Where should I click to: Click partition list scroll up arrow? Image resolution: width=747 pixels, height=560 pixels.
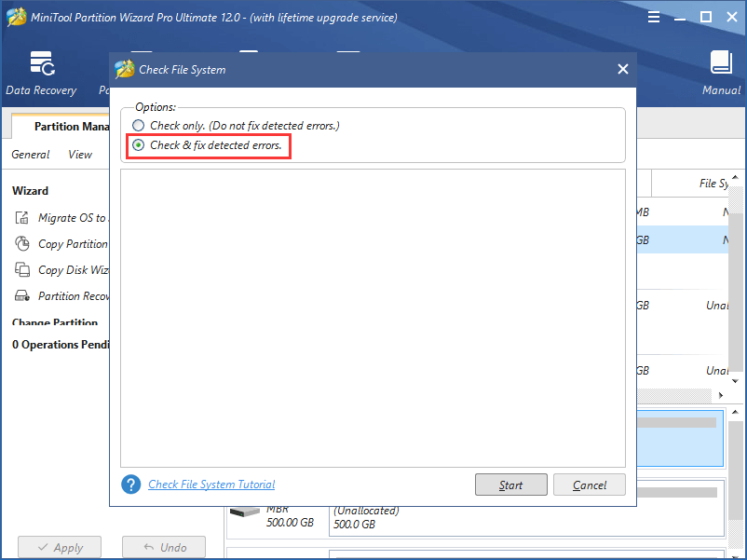[735, 177]
